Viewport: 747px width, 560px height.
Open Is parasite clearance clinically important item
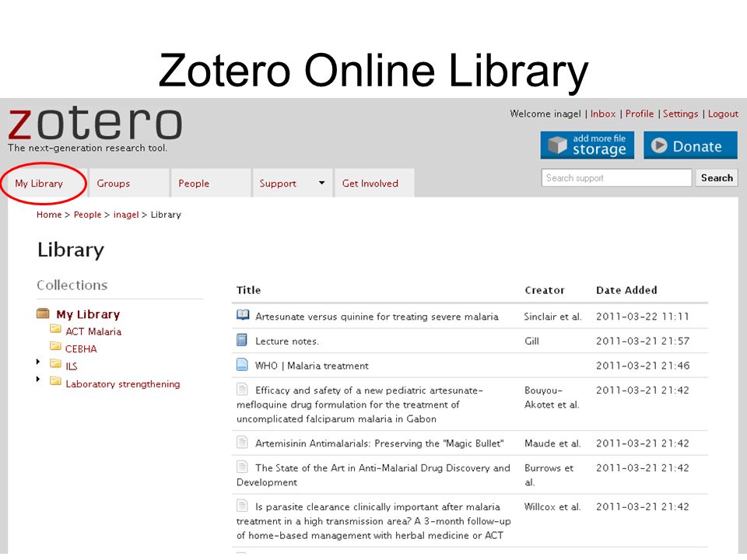(x=373, y=521)
